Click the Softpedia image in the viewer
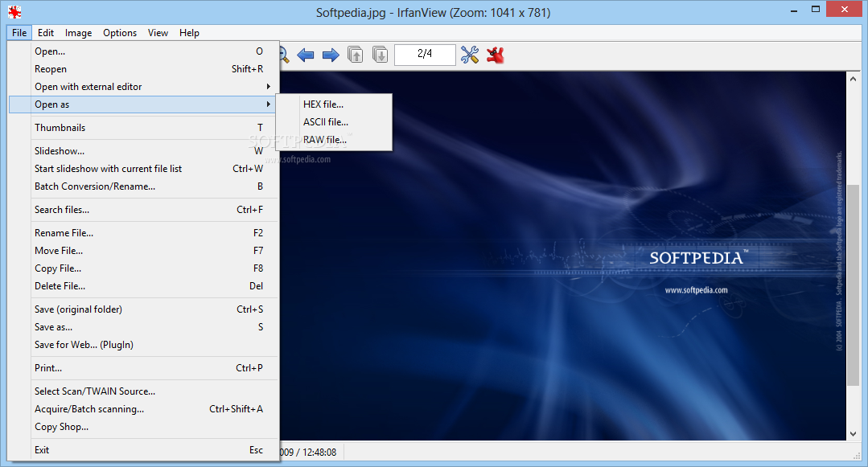Viewport: 868px width, 467px height. [x=563, y=256]
